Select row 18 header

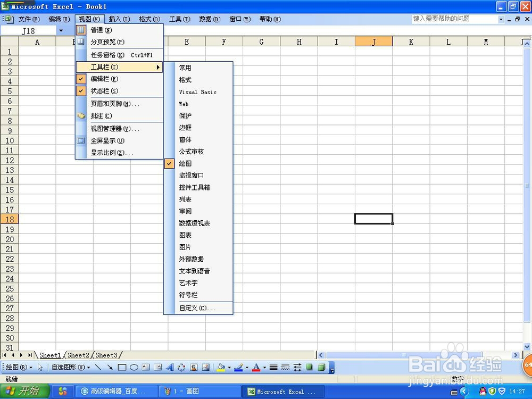coord(10,219)
